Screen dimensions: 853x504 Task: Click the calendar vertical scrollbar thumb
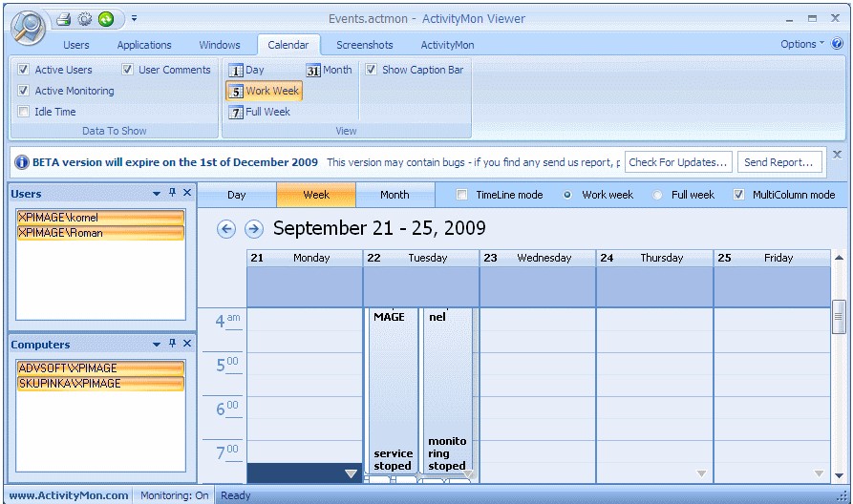pyautogui.click(x=839, y=317)
